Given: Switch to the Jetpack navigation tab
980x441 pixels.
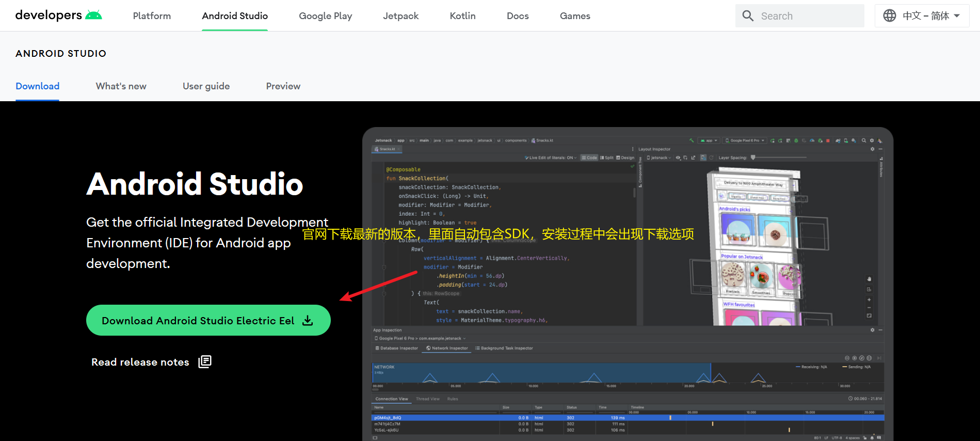Looking at the screenshot, I should point(401,16).
